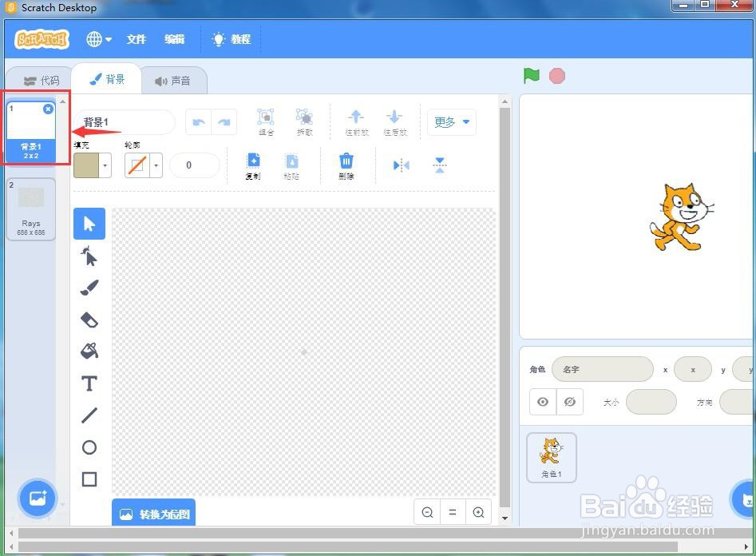The width and height of the screenshot is (756, 556).
Task: Click the show sprite eye toggle
Action: 543,402
